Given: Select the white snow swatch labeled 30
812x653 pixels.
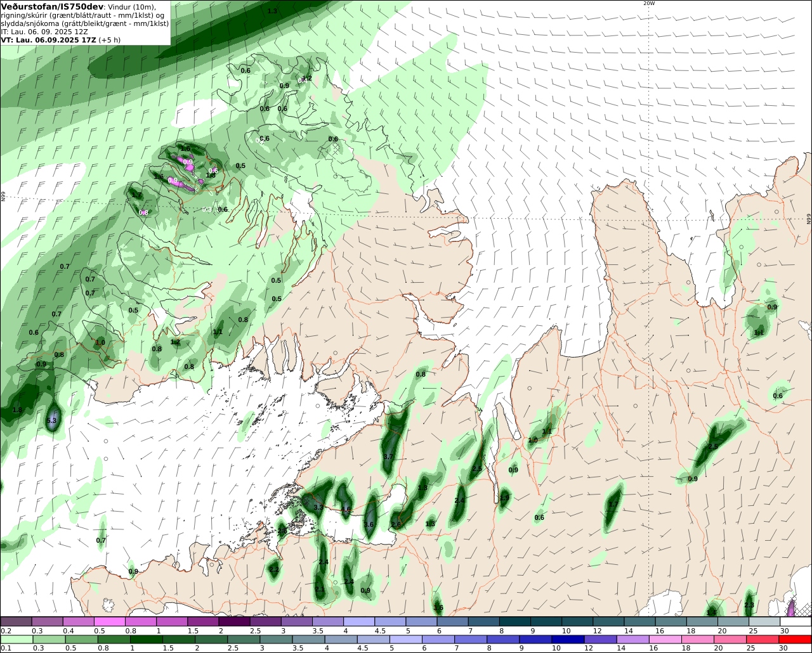Looking at the screenshot, I should tap(796, 622).
